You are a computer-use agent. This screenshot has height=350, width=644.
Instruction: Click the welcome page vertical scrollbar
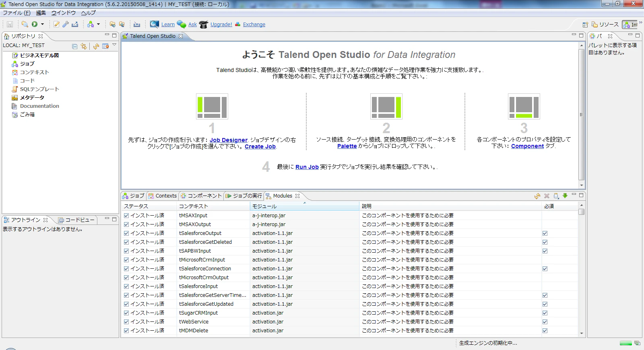click(581, 114)
